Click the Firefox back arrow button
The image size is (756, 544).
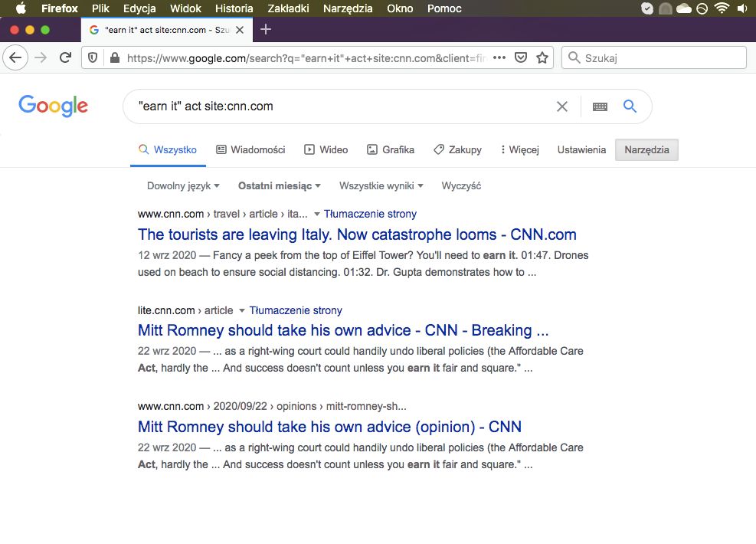click(15, 57)
